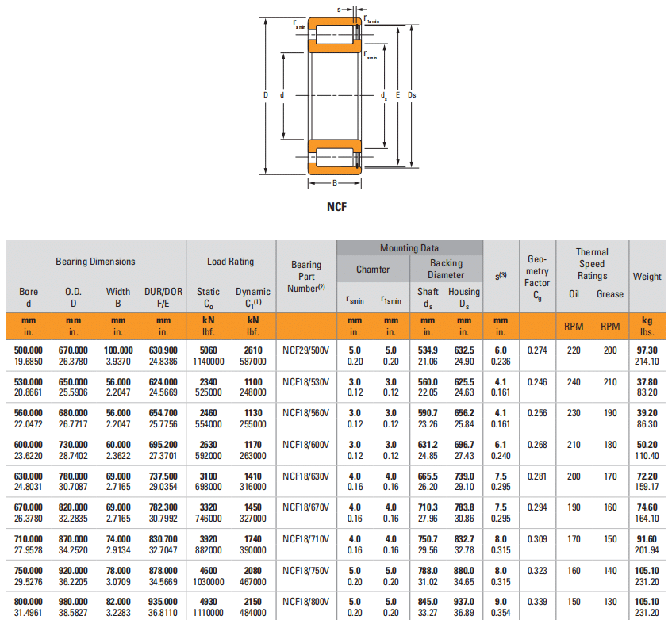Click the Grease column header
672x620 pixels.
click(609, 294)
